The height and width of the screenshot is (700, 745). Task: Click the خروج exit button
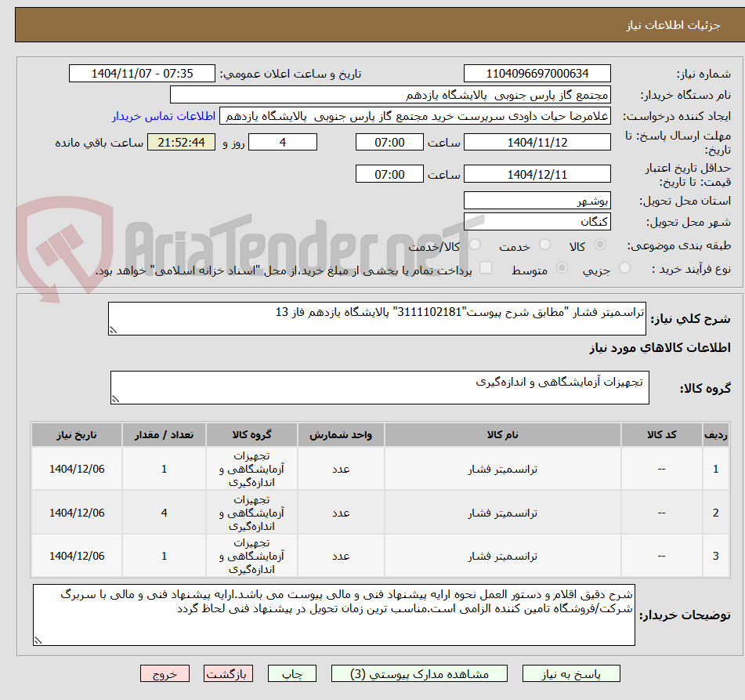click(x=165, y=673)
